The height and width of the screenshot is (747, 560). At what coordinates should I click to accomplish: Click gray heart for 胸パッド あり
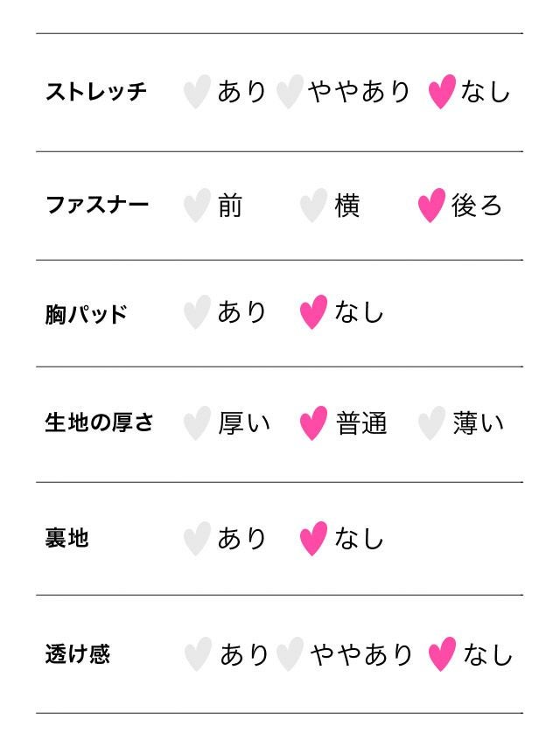click(197, 312)
